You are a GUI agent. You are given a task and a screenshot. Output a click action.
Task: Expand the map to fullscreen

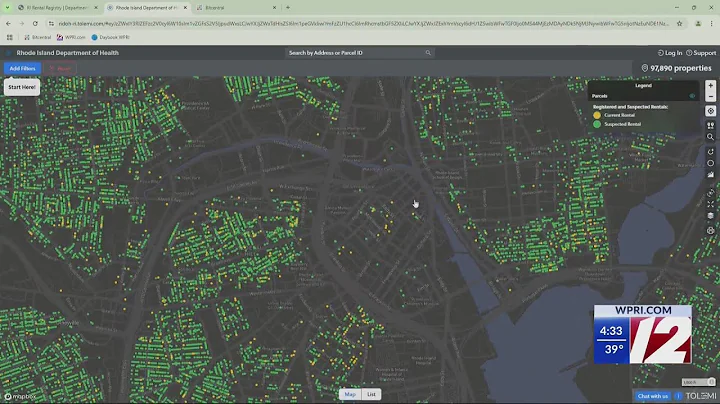coord(710,204)
